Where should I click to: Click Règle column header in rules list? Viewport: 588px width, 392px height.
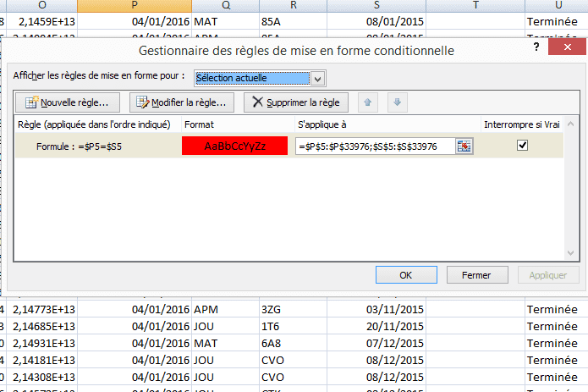click(97, 124)
